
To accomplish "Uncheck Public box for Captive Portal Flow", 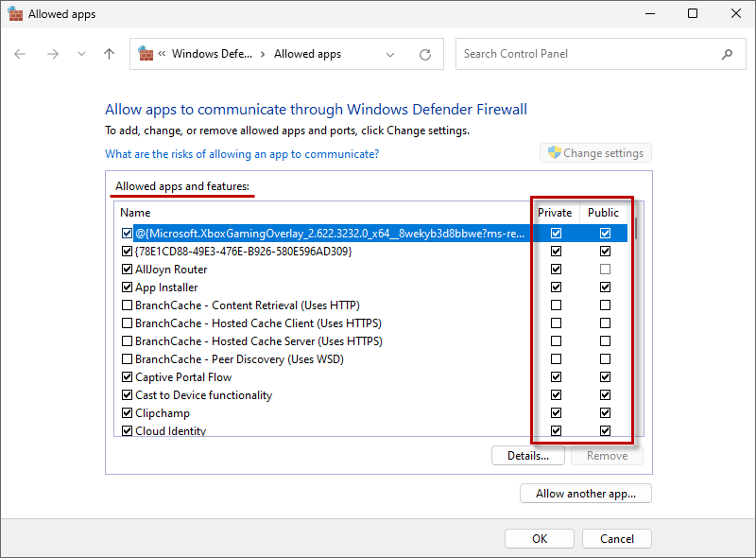I will pyautogui.click(x=605, y=377).
